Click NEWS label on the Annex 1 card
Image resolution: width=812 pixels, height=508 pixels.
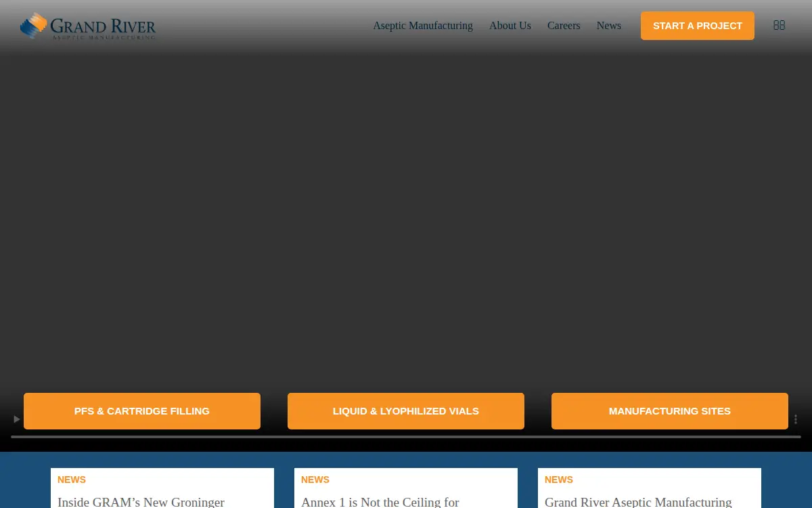(x=315, y=480)
